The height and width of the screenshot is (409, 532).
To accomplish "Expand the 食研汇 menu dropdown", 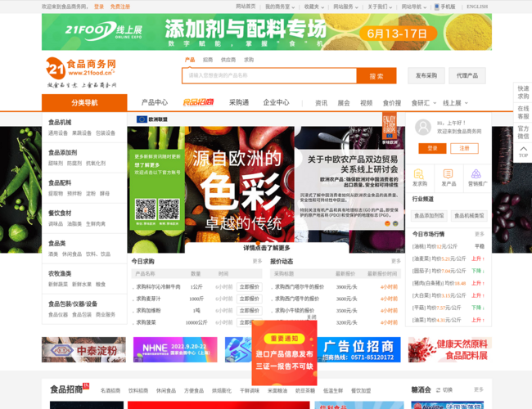I will point(423,103).
